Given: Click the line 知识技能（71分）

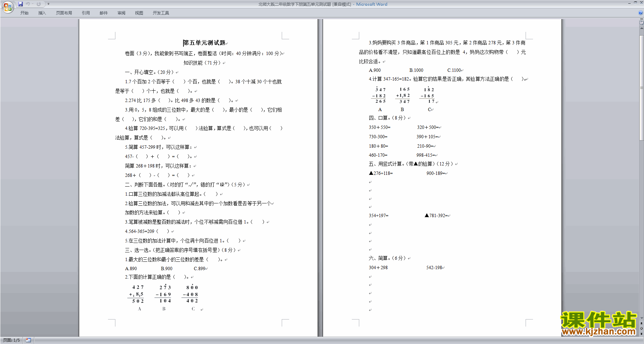Looking at the screenshot, I should pyautogui.click(x=202, y=63).
